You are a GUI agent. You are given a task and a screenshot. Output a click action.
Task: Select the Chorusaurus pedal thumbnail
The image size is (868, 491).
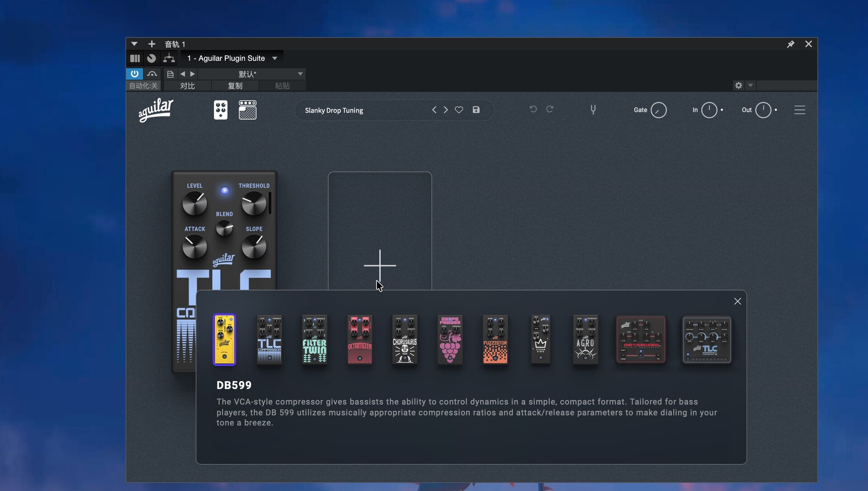click(405, 339)
